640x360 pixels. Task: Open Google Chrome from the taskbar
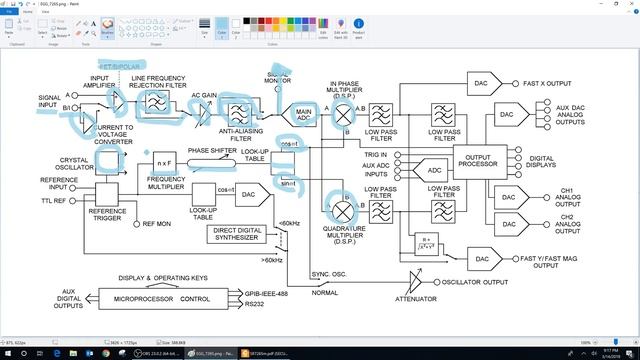(106, 353)
